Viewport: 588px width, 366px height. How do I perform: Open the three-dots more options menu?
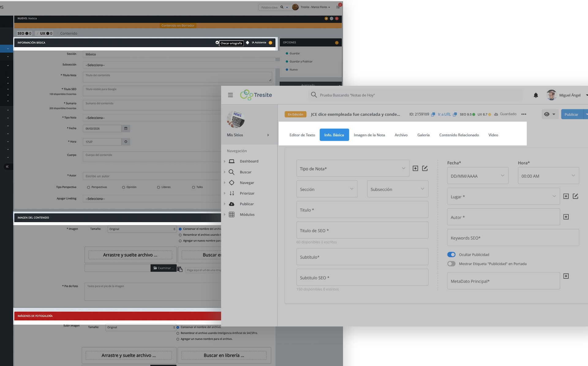coord(524,114)
